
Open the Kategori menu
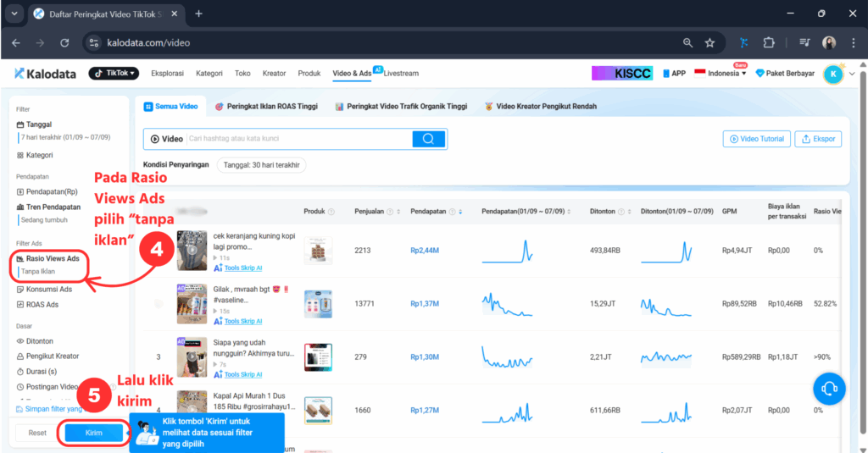209,73
